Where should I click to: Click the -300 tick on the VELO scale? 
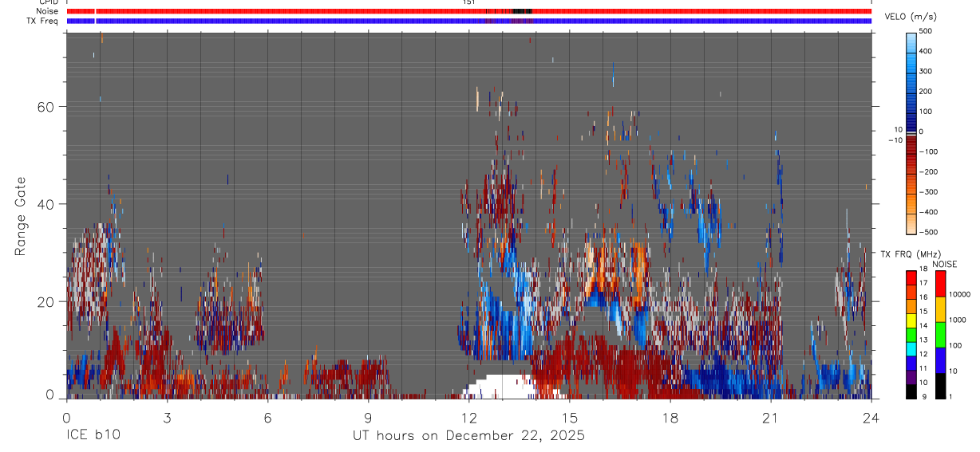[x=928, y=192]
